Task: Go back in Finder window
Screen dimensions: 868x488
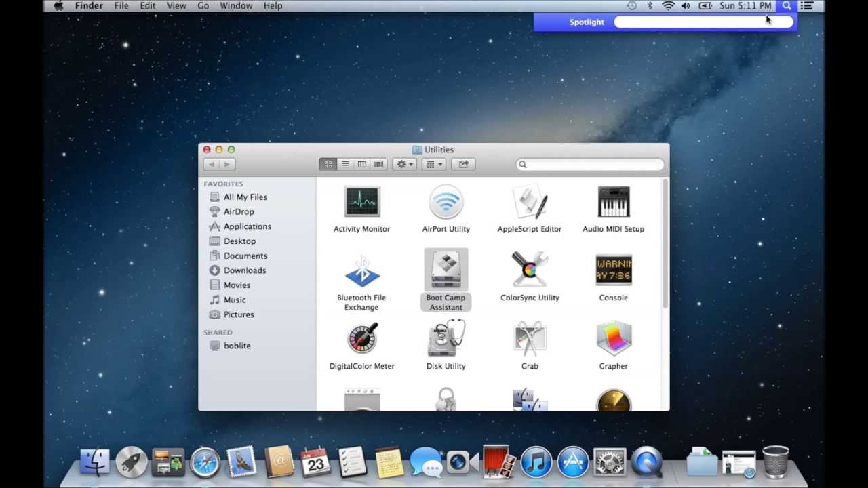Action: click(211, 164)
